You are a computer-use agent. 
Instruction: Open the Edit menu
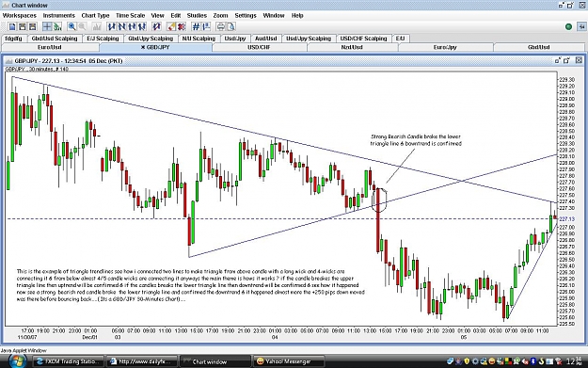pyautogui.click(x=176, y=15)
